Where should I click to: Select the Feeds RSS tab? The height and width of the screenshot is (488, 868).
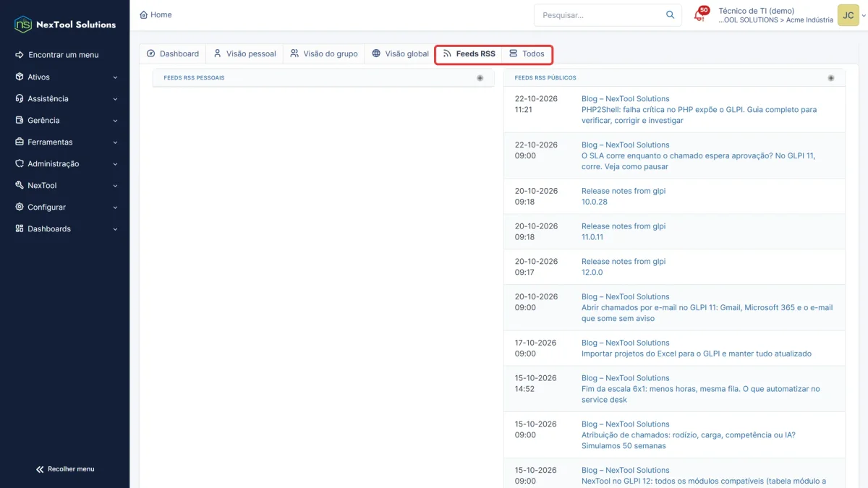coord(469,53)
